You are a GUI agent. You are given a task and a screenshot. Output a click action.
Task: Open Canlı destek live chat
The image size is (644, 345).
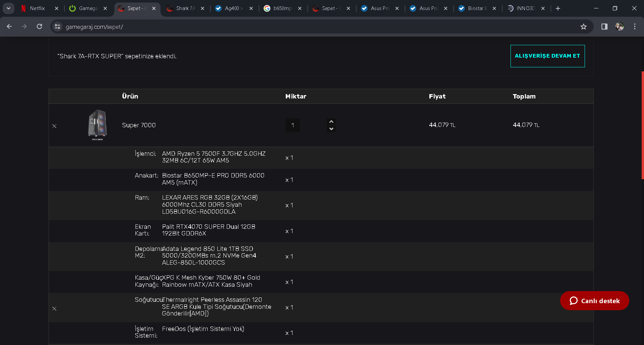click(594, 301)
